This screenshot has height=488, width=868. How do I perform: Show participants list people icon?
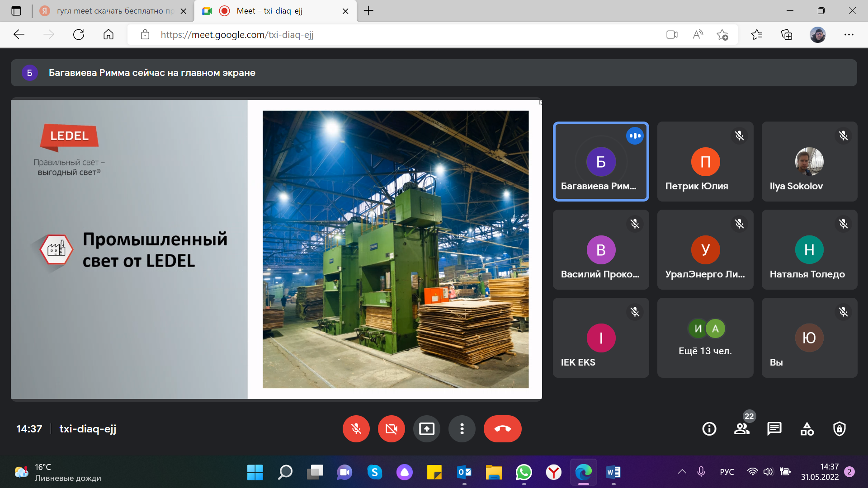(x=741, y=428)
